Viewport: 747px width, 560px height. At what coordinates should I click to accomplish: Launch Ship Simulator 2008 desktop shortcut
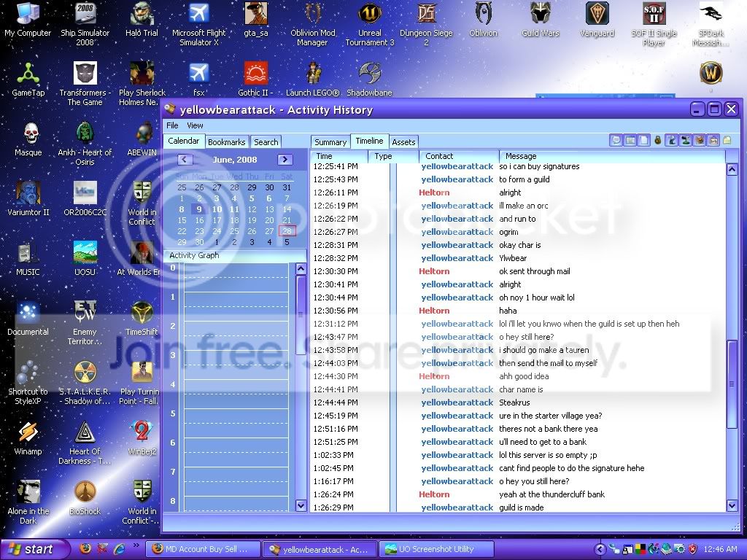click(85, 24)
